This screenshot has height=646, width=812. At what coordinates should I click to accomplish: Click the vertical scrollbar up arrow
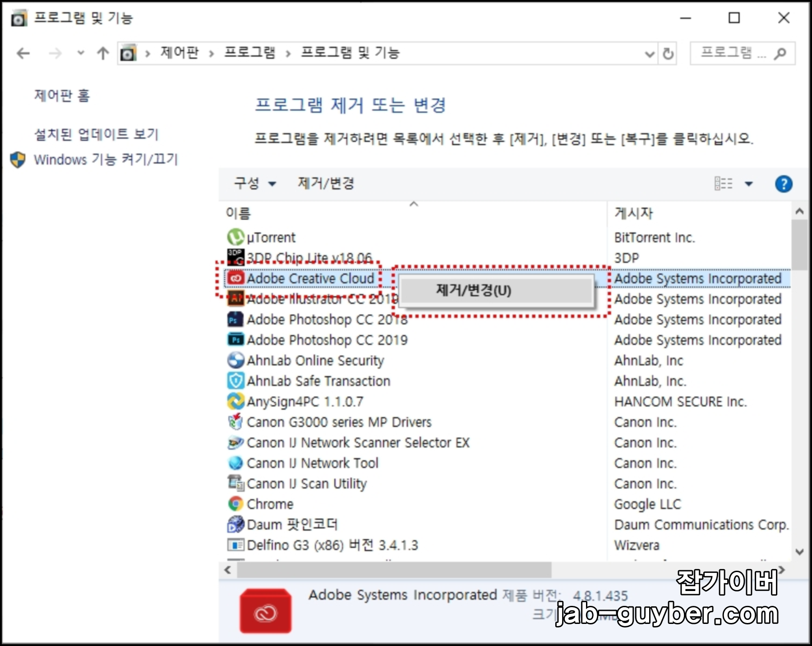799,211
